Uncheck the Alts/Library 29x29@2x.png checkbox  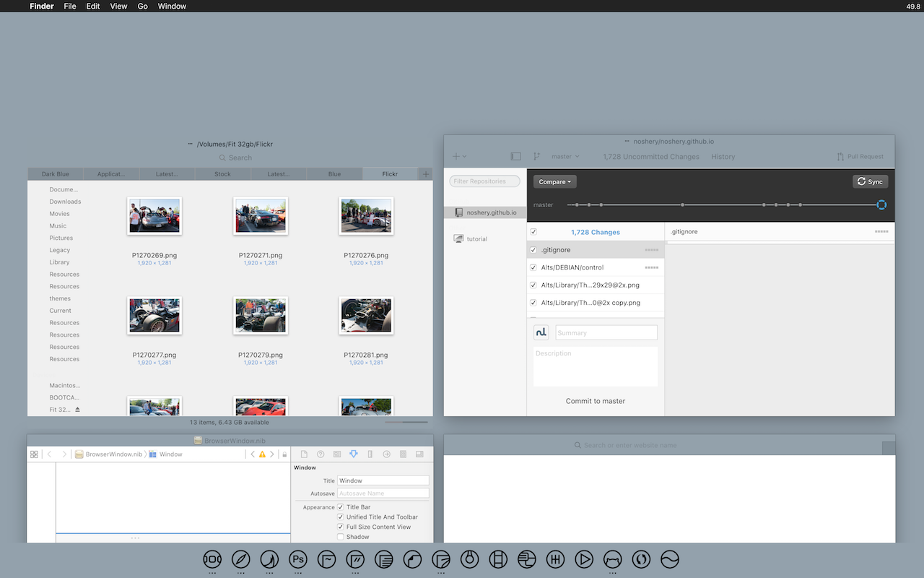click(533, 285)
